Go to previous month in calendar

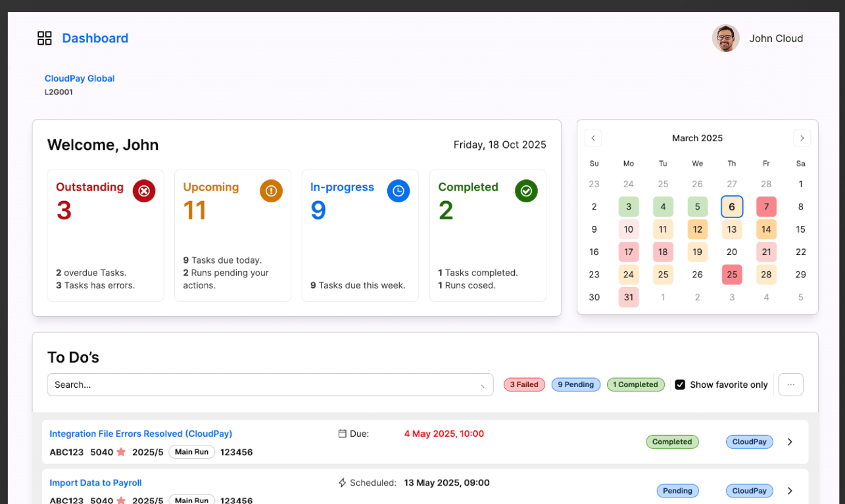coord(593,138)
